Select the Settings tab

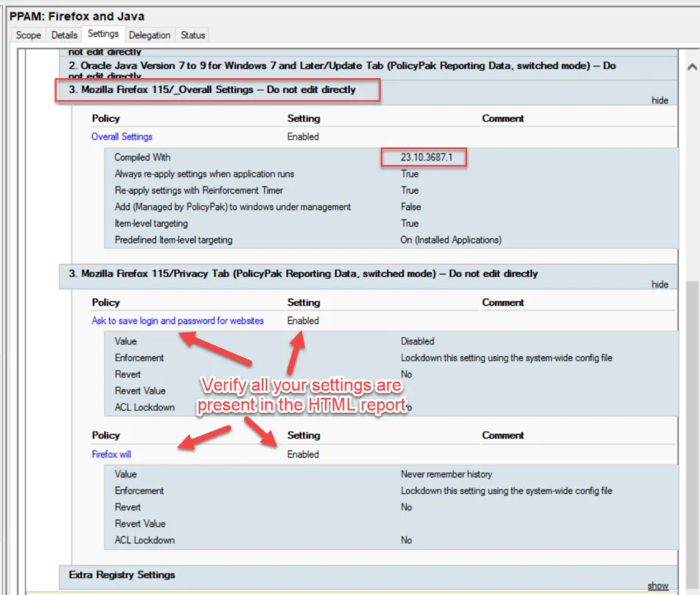(x=102, y=34)
